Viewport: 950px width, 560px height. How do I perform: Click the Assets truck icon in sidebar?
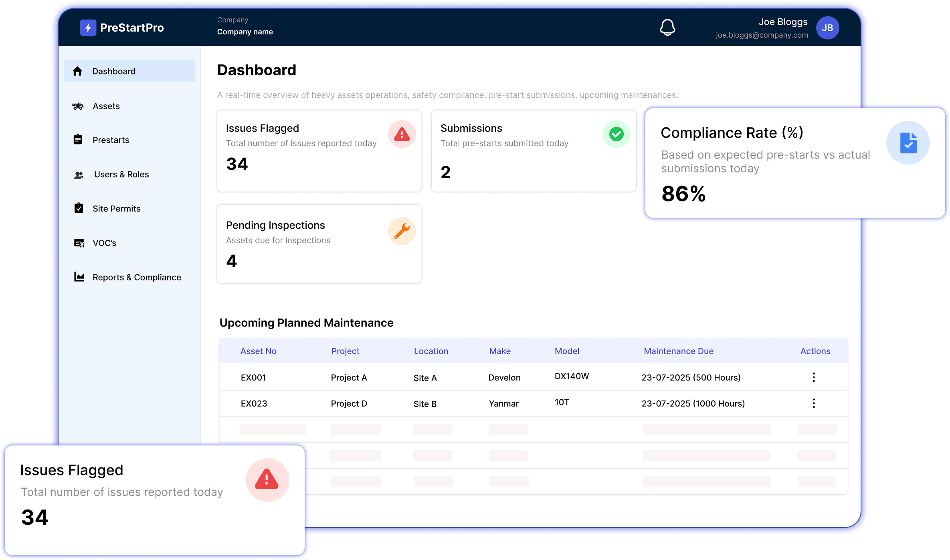click(78, 106)
